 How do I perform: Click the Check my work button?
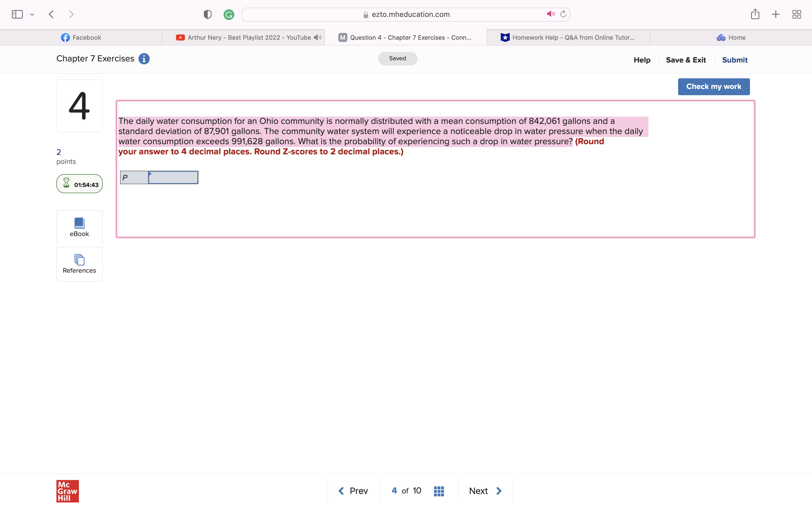pos(714,86)
